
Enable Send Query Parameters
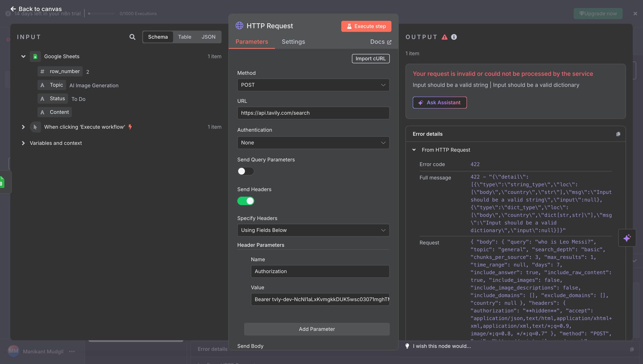click(x=245, y=171)
